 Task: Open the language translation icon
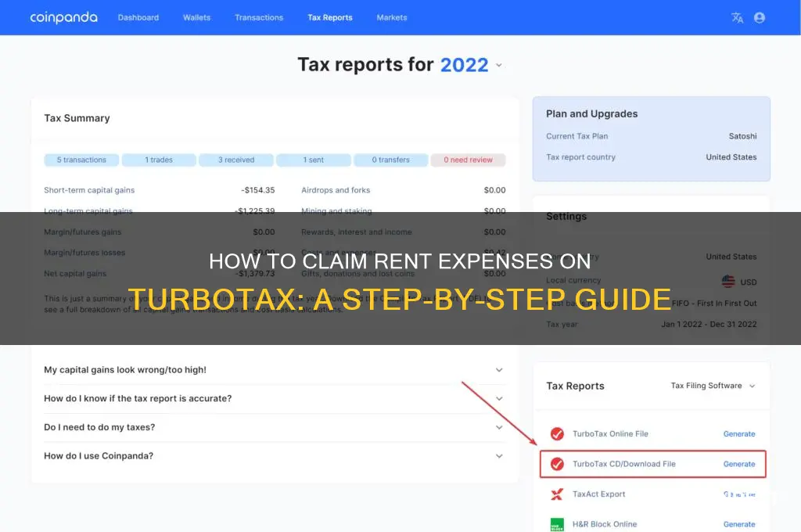[x=737, y=18]
